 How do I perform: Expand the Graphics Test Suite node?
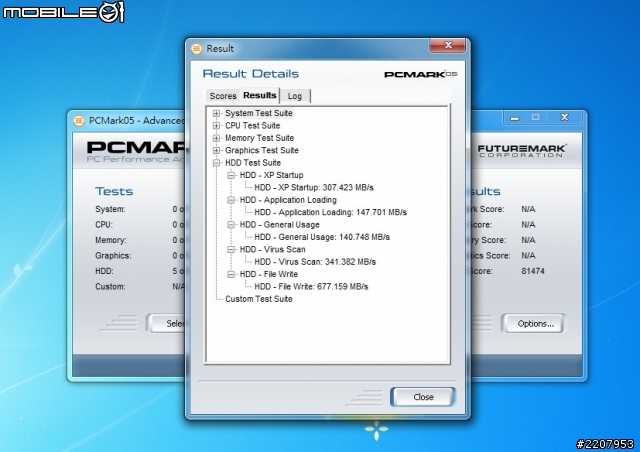(x=217, y=150)
